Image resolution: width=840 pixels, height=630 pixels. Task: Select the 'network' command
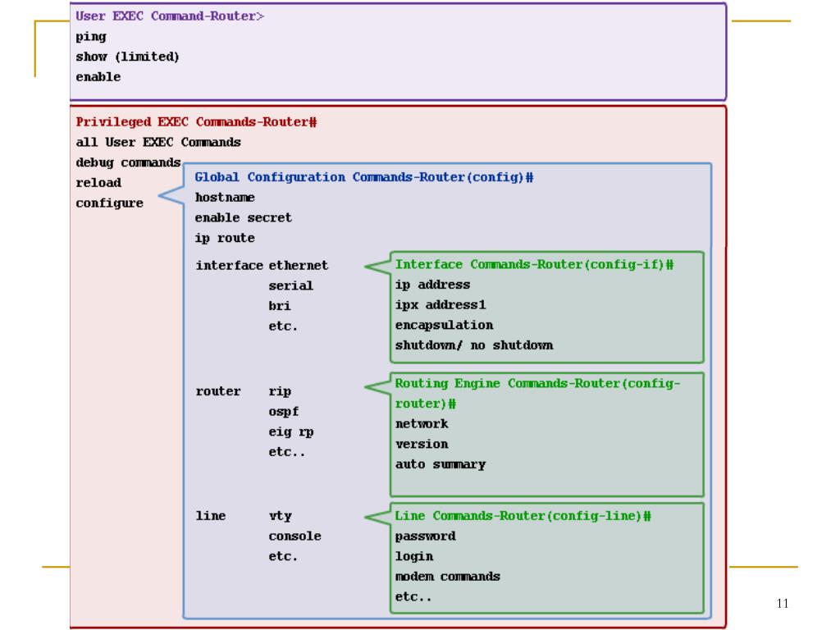pos(422,424)
